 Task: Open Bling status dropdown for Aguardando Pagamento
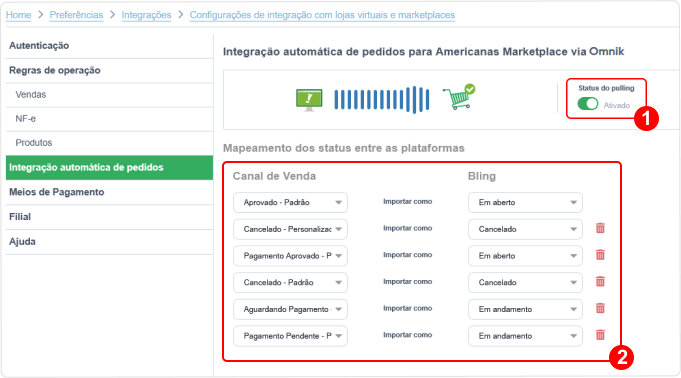point(525,309)
